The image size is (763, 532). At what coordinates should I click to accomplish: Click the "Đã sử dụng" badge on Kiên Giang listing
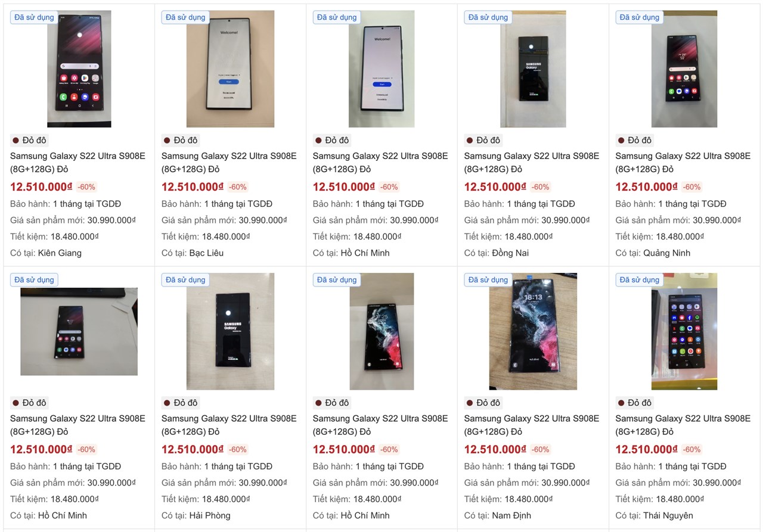pos(34,17)
